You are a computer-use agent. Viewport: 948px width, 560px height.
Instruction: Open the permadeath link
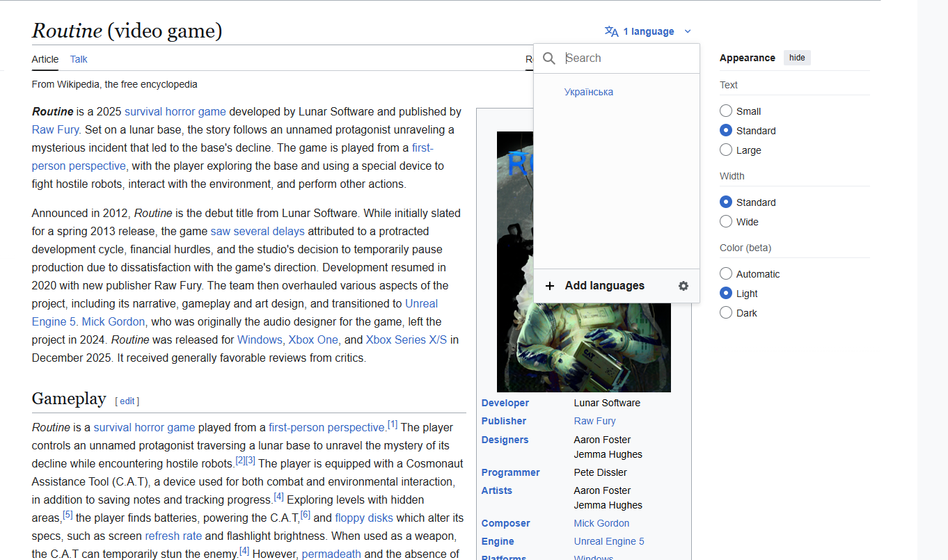pos(331,554)
